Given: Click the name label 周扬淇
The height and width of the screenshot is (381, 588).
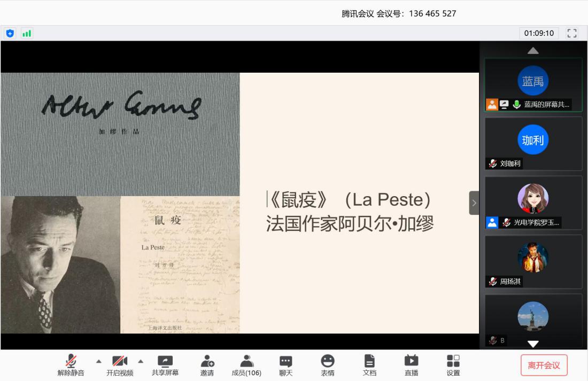Looking at the screenshot, I should pos(510,281).
